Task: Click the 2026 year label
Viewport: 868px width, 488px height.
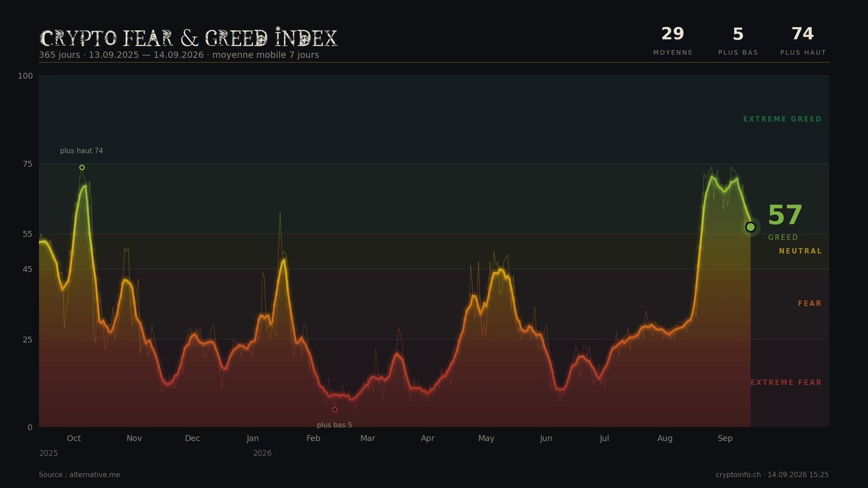Action: point(262,453)
